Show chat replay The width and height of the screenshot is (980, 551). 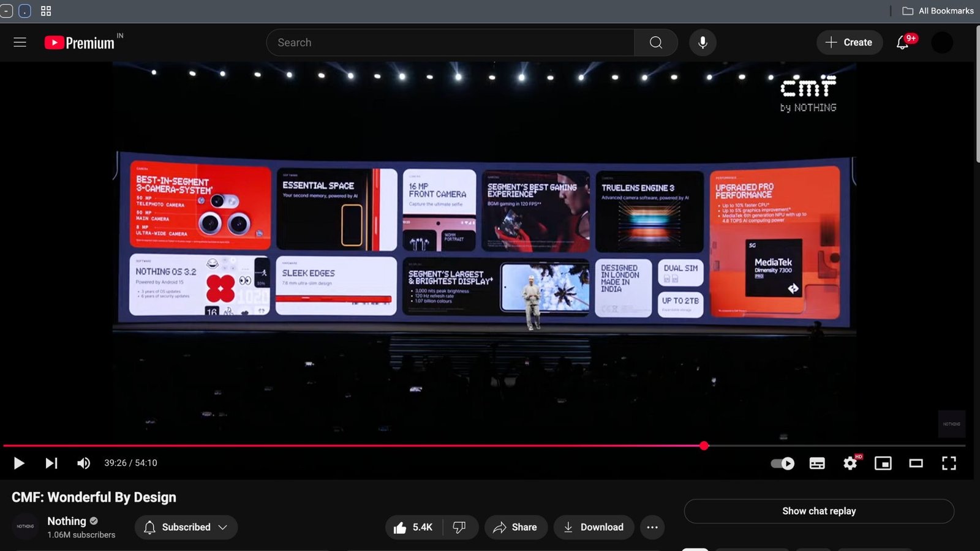819,511
